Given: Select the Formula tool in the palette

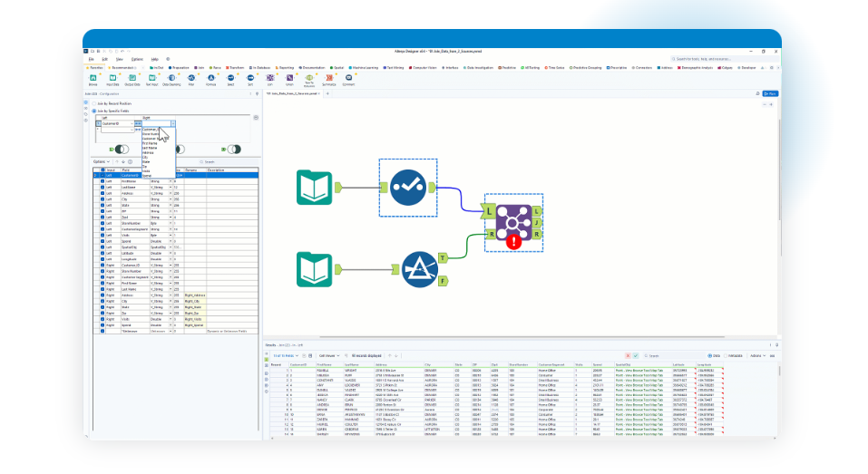Looking at the screenshot, I should point(211,80).
